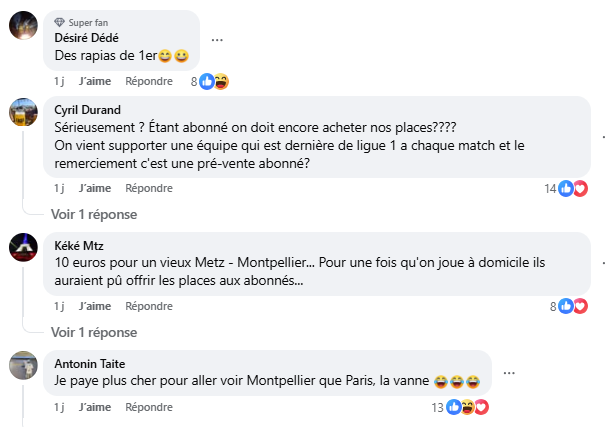Click Répondre under Cyril Durand's comment
605x427 pixels.
coord(149,188)
